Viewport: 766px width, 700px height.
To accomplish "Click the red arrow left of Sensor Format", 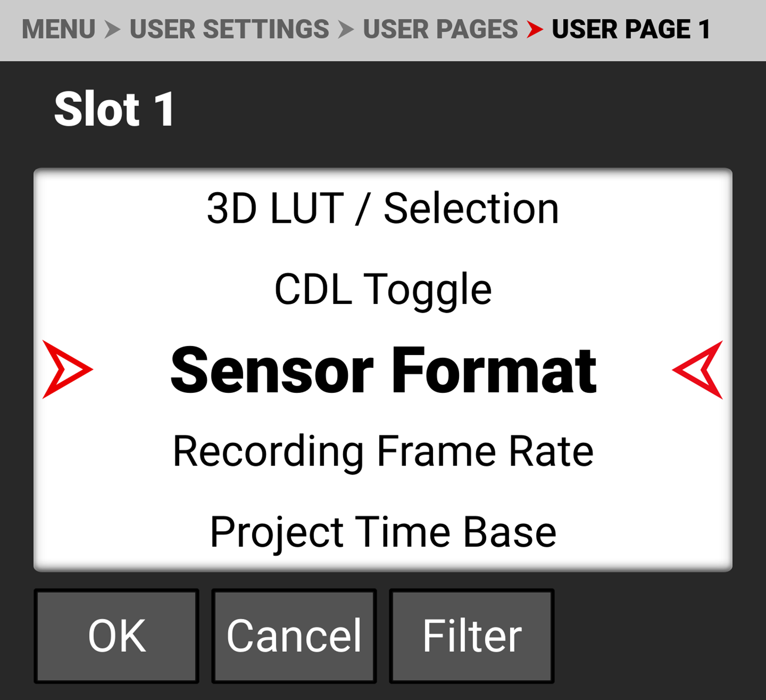I will (x=66, y=369).
